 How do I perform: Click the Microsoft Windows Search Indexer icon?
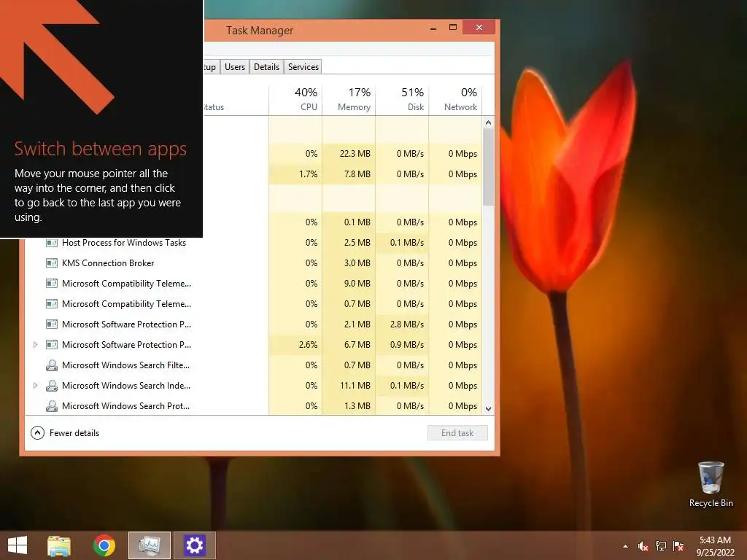click(52, 386)
